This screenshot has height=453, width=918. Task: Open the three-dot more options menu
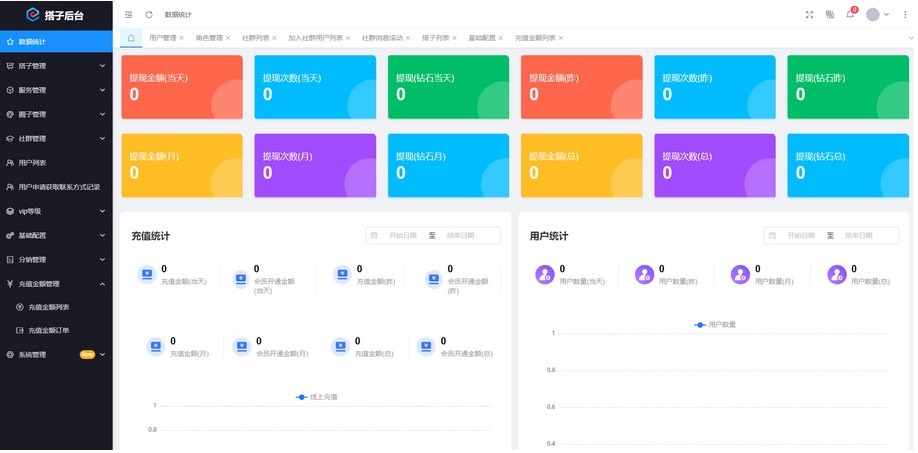pos(903,15)
